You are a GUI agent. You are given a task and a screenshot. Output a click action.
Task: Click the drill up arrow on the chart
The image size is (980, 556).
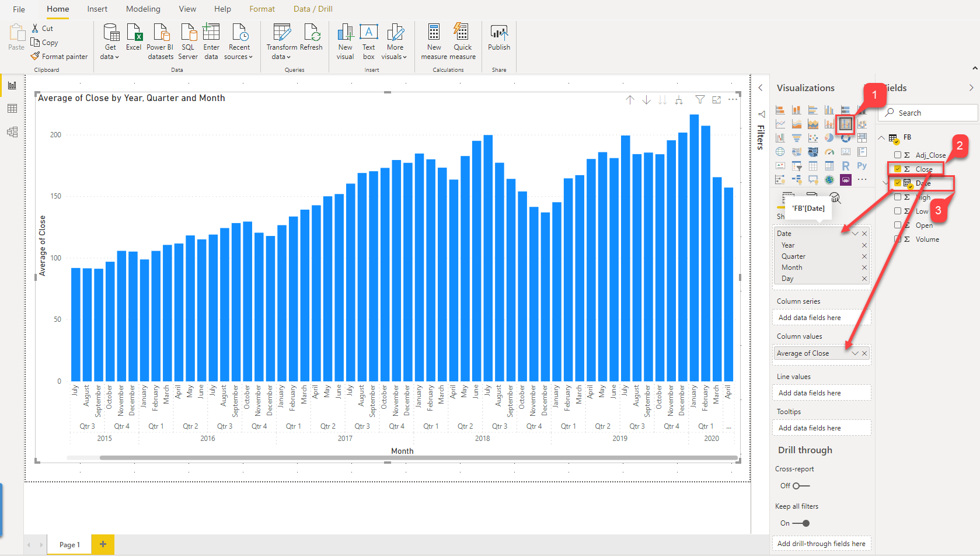pyautogui.click(x=630, y=100)
